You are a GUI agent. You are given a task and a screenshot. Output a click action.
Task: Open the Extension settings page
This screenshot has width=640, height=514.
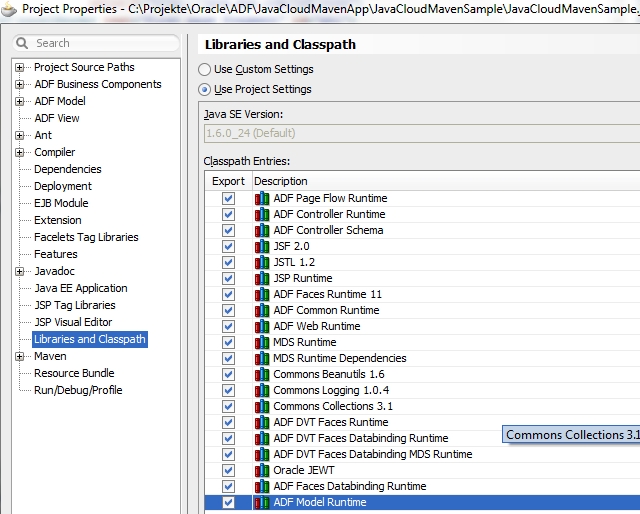tap(58, 220)
